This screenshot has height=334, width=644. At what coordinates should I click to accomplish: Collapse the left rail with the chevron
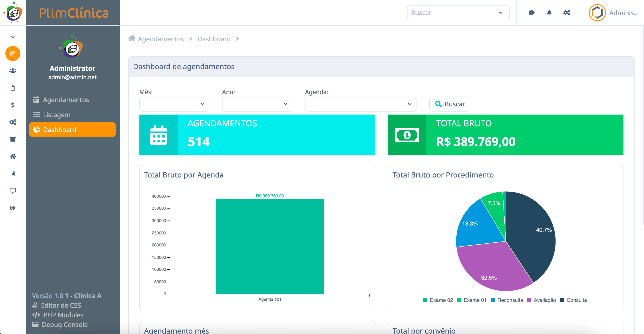pyautogui.click(x=13, y=37)
